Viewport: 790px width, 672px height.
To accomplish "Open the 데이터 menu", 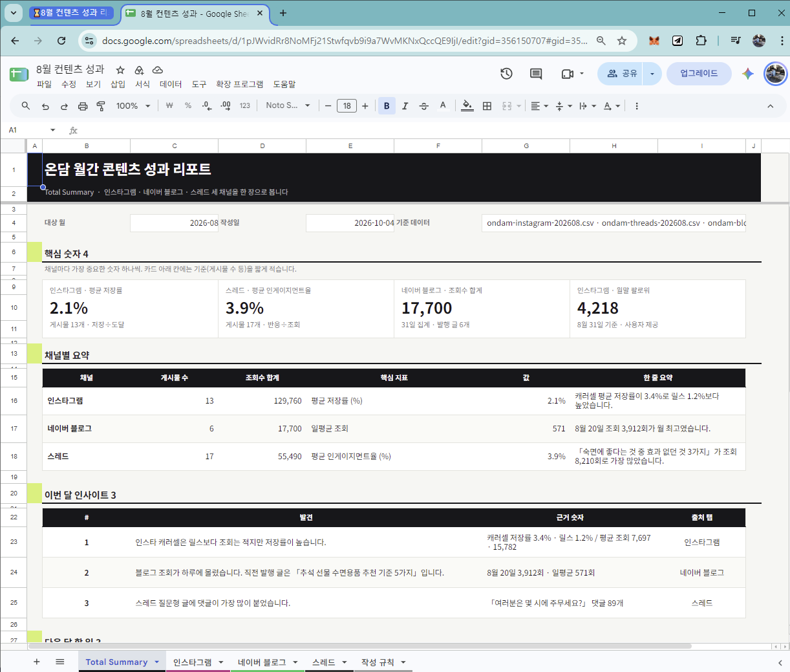I will (171, 84).
